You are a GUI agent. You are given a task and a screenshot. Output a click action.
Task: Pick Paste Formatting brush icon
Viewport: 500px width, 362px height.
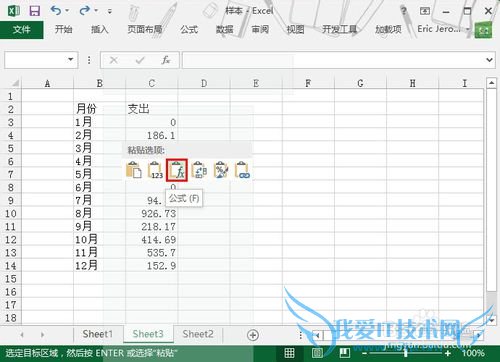[x=221, y=170]
